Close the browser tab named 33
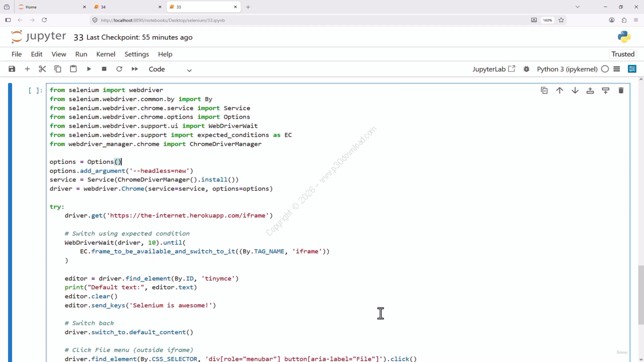 coord(235,7)
